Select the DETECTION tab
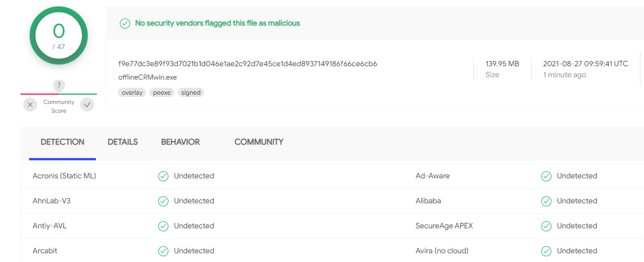Screen dimensions: 644x262 [62, 142]
